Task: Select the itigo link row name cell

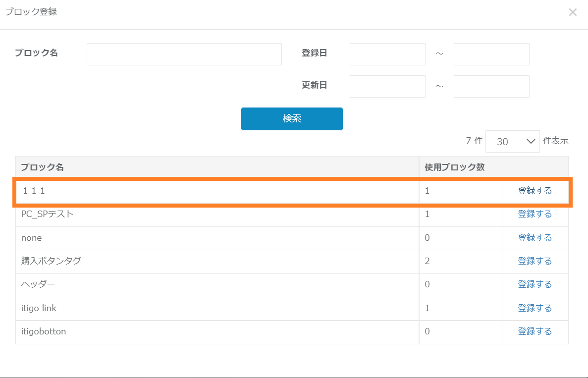Action: (x=39, y=308)
